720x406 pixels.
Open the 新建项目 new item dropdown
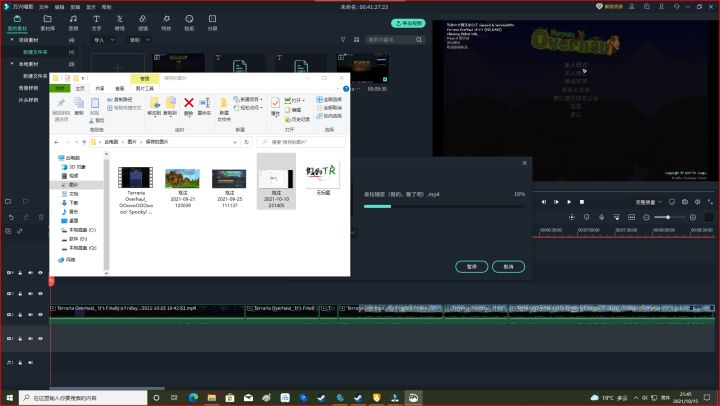pyautogui.click(x=248, y=99)
